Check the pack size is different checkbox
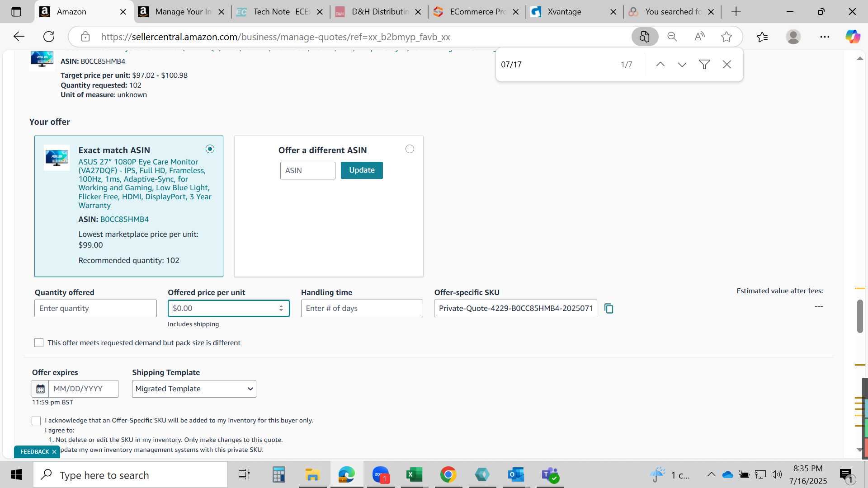 pyautogui.click(x=39, y=343)
